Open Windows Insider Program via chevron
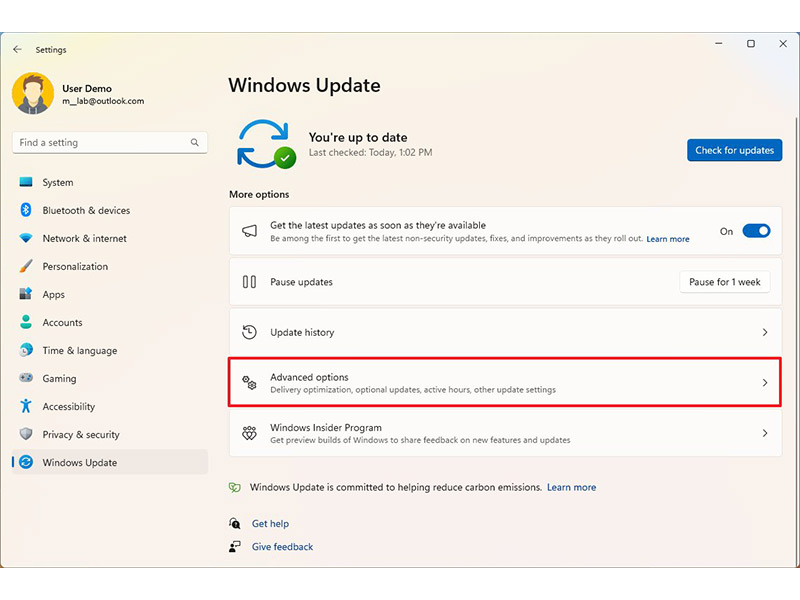800x600 pixels. click(765, 433)
